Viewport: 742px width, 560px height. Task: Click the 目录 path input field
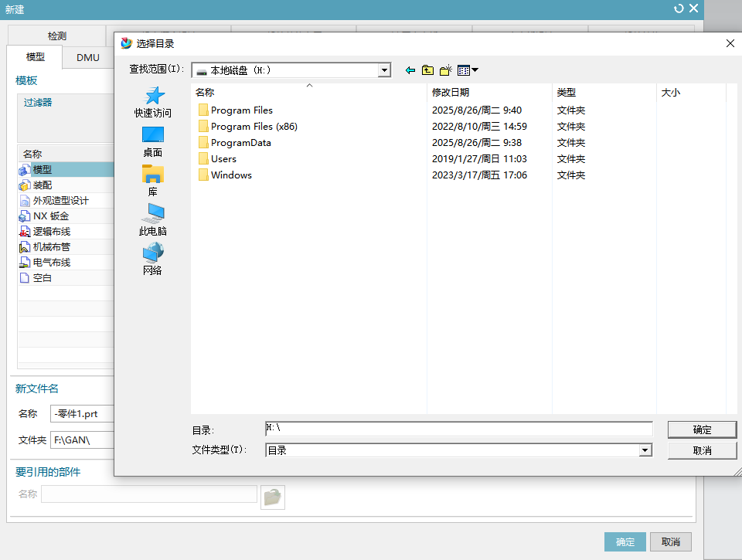click(458, 429)
